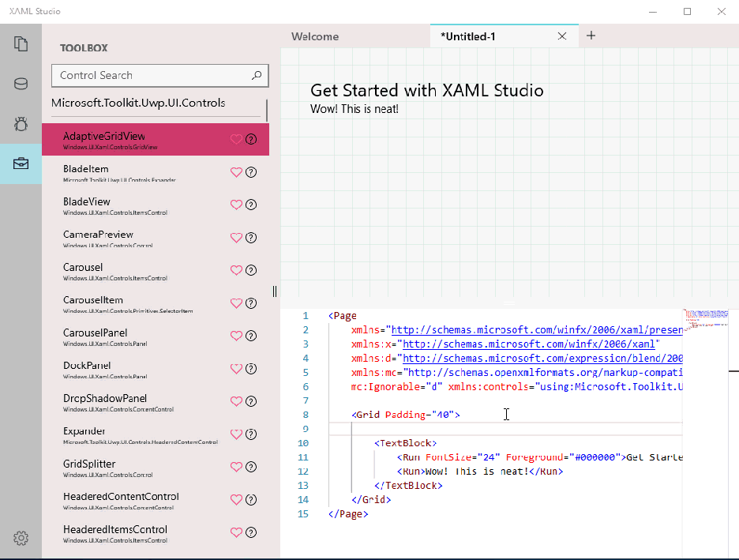Open the data sources panel (database icon)
The image size is (739, 560).
pyautogui.click(x=21, y=84)
